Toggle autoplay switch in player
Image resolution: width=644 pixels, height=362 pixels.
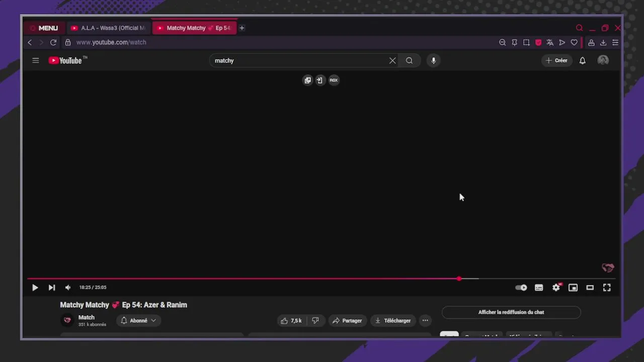pyautogui.click(x=521, y=288)
